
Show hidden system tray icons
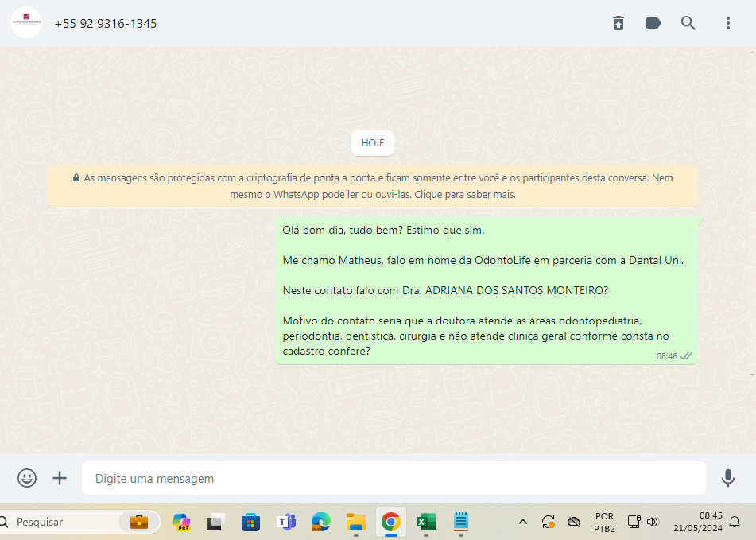[522, 522]
